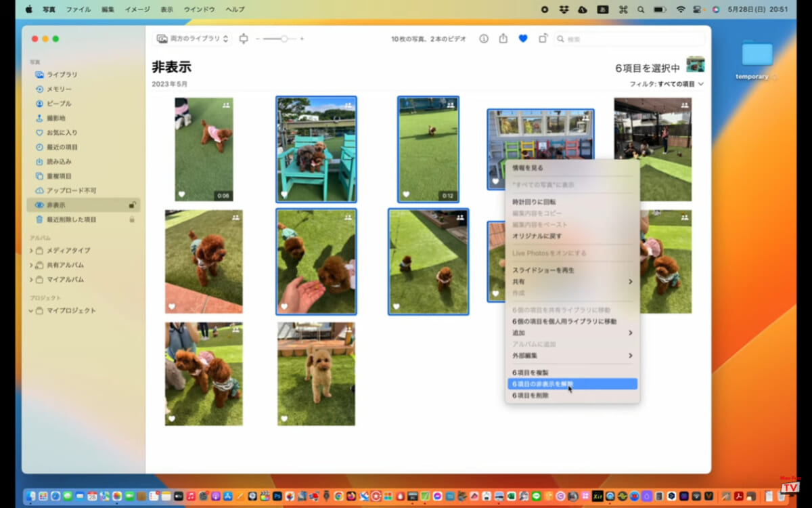
Task: Click the unlocked padlock beside 非表示
Action: pos(132,205)
